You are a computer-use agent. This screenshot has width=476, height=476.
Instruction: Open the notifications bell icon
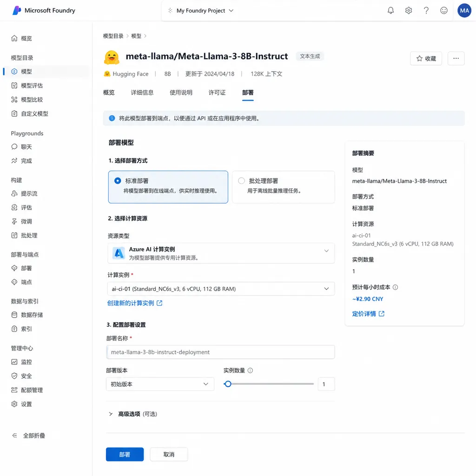coord(390,11)
